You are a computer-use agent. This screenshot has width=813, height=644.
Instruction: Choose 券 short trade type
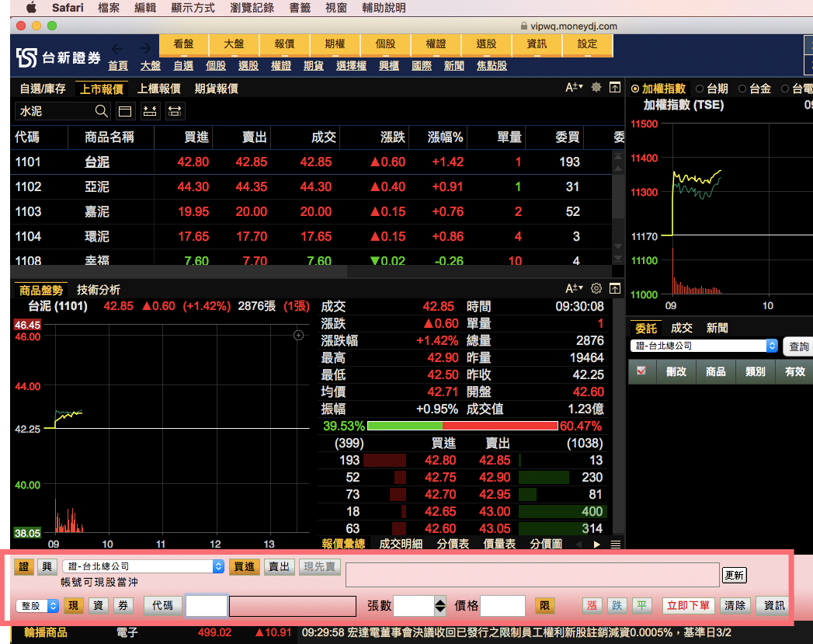(x=123, y=606)
